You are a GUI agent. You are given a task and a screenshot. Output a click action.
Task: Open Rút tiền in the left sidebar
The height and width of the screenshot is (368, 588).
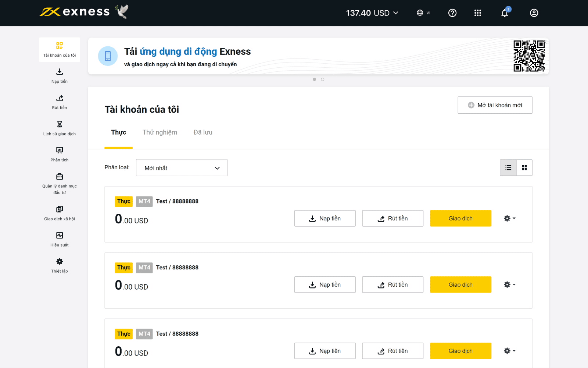60,102
